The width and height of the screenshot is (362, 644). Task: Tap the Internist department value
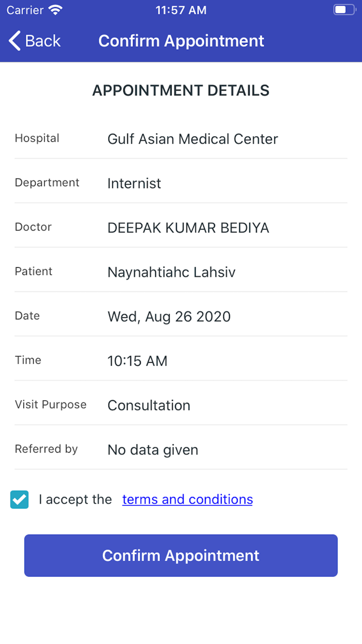pos(134,183)
